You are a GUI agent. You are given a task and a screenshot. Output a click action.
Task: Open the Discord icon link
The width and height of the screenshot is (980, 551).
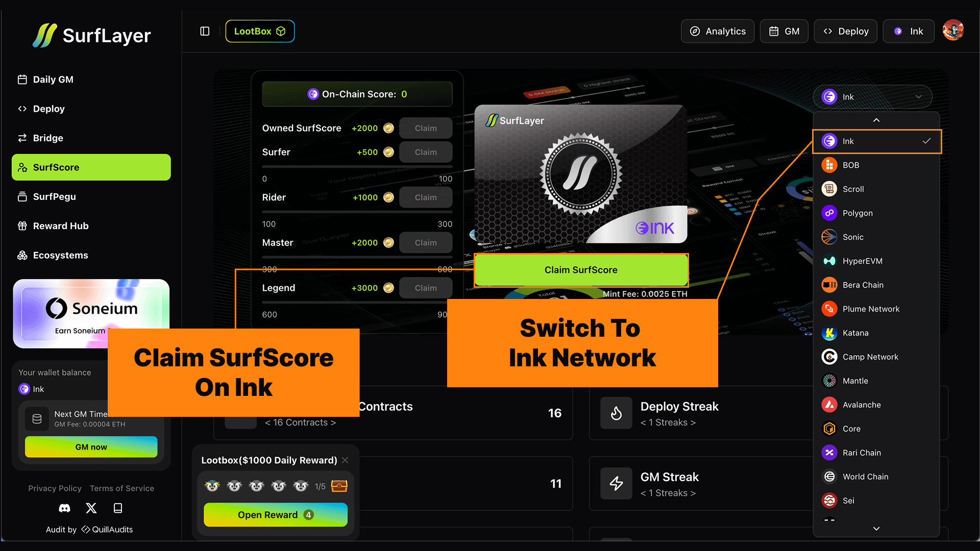point(64,508)
